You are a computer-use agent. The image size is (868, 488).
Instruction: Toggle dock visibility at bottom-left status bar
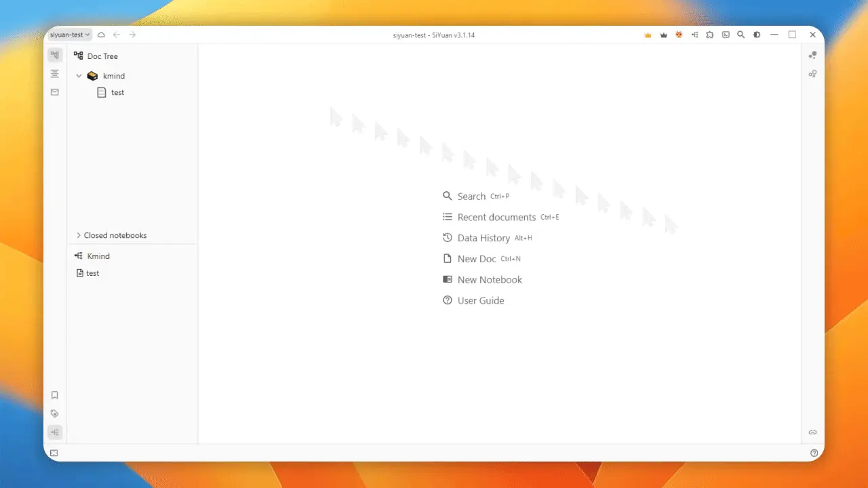coord(54,453)
